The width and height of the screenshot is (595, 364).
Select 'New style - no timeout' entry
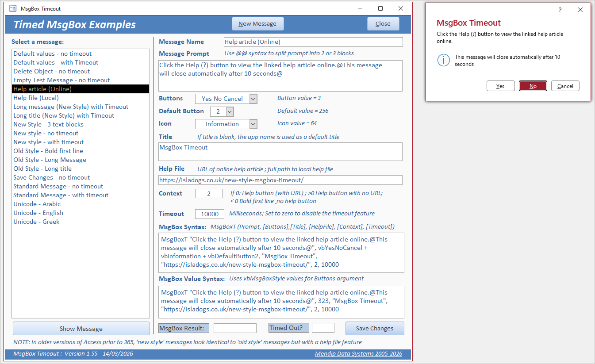pos(81,133)
